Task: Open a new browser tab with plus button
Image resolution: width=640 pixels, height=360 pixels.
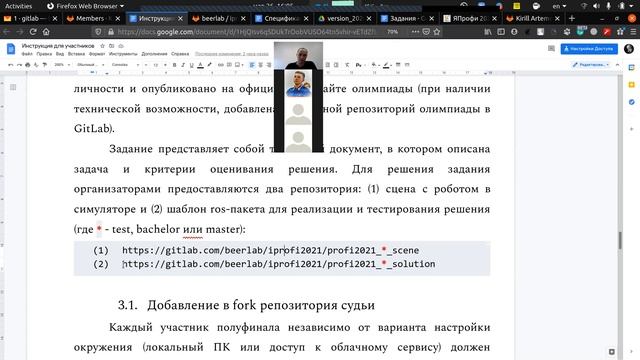Action: tap(571, 18)
